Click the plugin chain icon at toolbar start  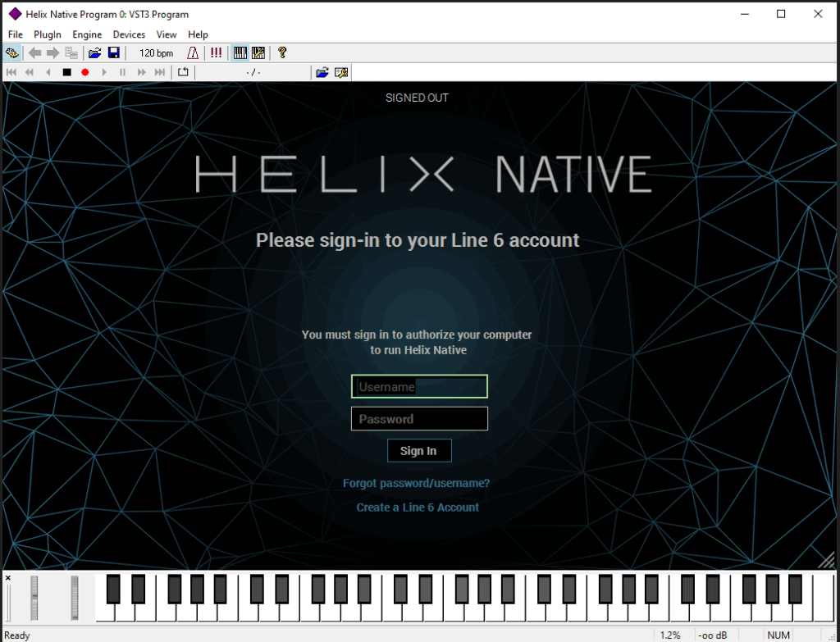pos(11,53)
